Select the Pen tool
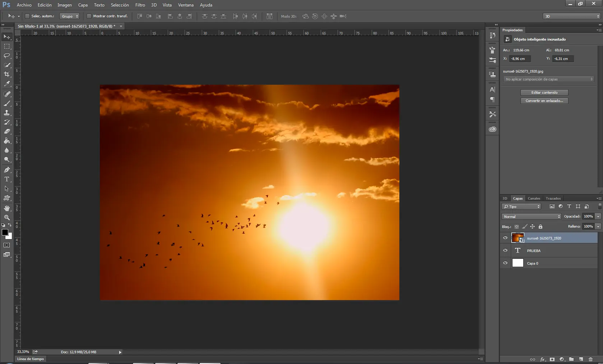The image size is (603, 364). coord(7,170)
